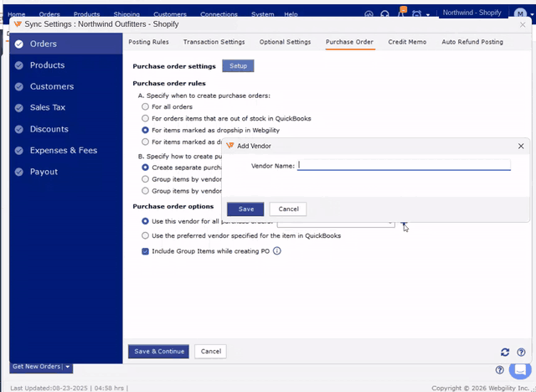Go to the Optional Settings tab
Viewport: 536px width, 392px height.
pyautogui.click(x=285, y=42)
